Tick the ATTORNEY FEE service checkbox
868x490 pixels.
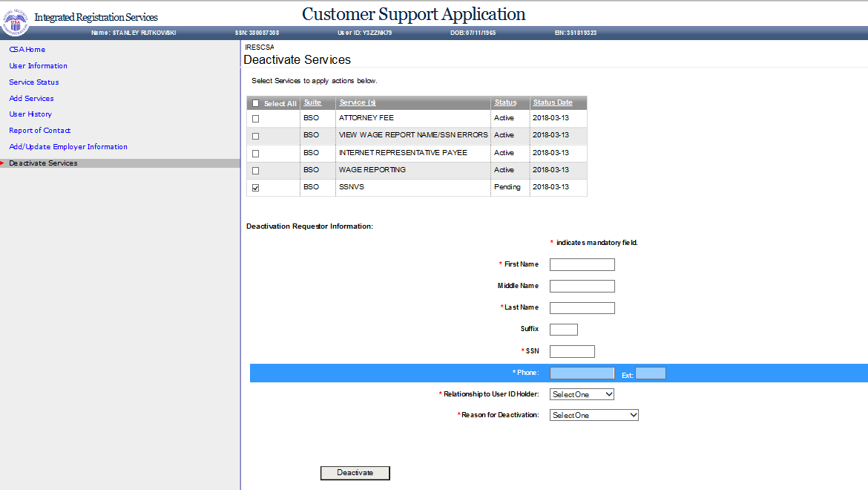256,119
